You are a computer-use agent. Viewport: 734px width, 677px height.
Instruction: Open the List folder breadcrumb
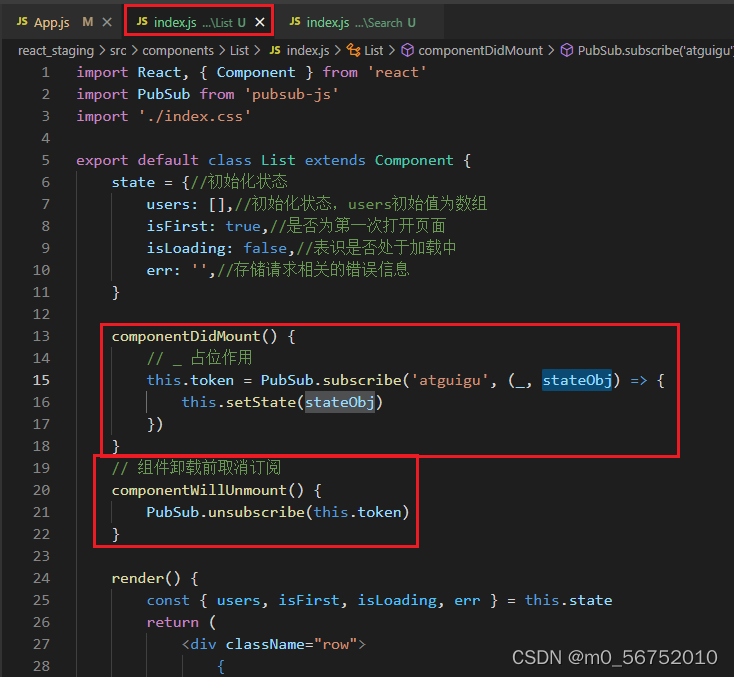tap(239, 51)
